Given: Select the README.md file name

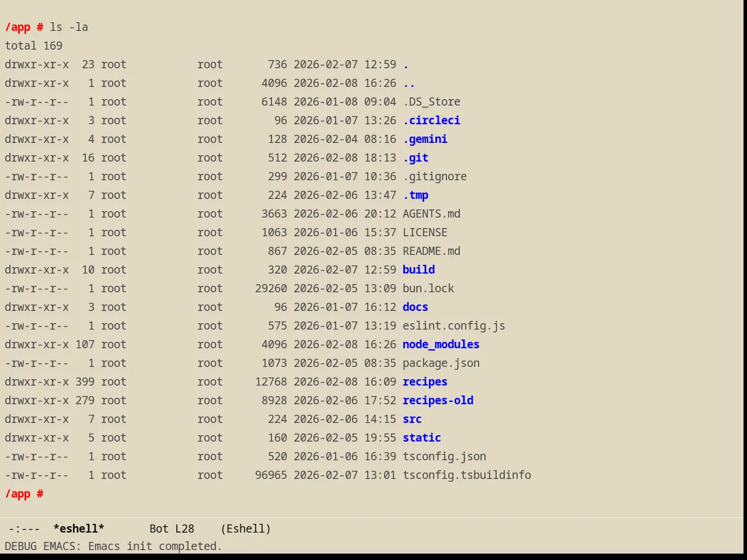Looking at the screenshot, I should [431, 251].
